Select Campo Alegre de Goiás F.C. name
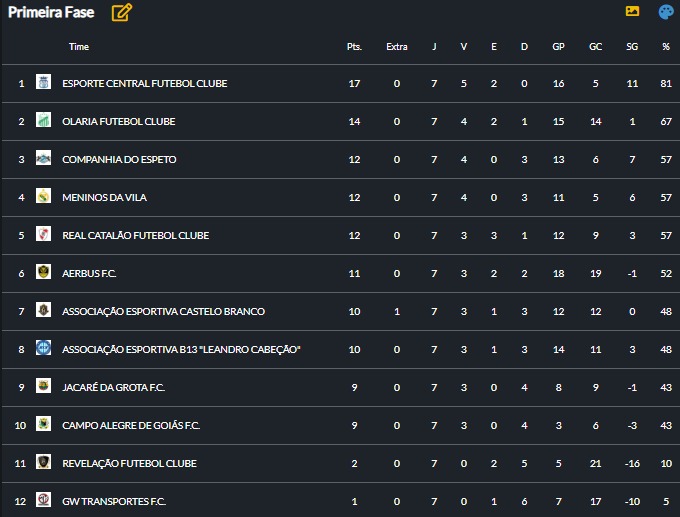 click(x=131, y=425)
